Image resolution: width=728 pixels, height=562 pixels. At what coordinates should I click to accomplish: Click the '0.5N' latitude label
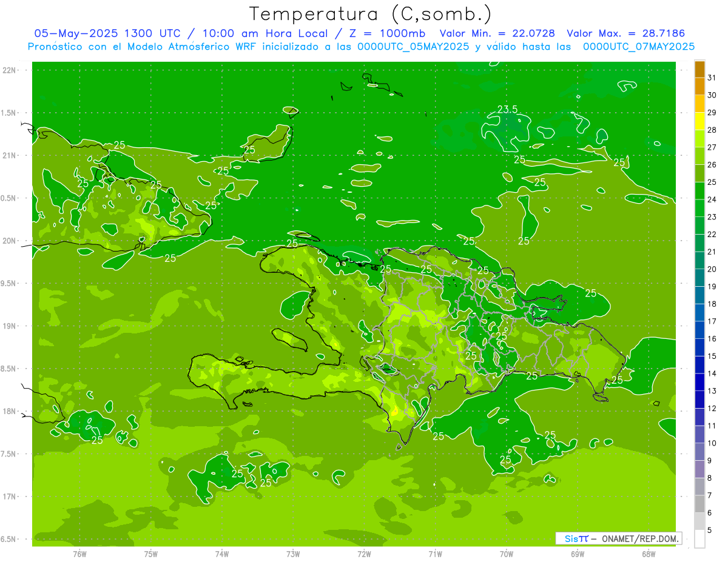(x=9, y=198)
